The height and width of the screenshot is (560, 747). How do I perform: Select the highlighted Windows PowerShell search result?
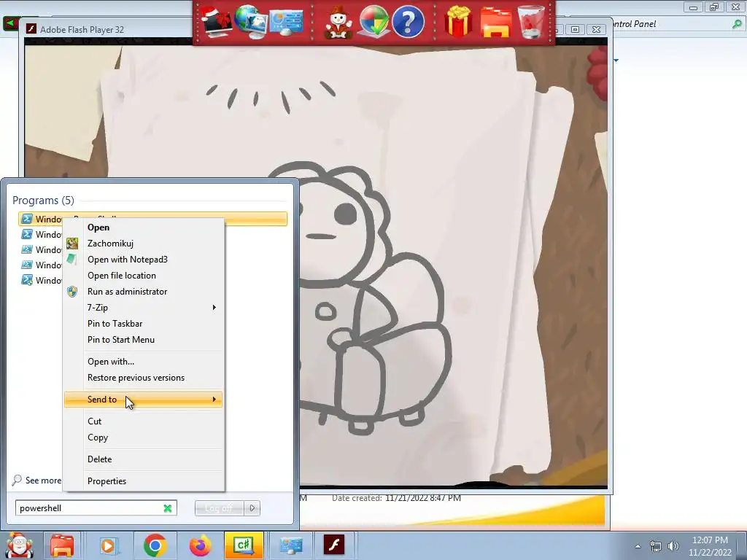pyautogui.click(x=152, y=219)
